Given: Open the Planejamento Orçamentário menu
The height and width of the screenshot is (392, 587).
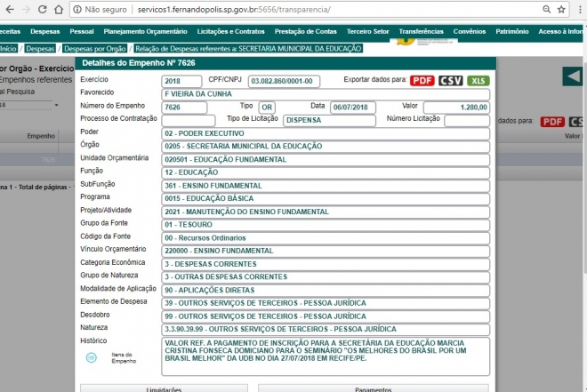Looking at the screenshot, I should tap(145, 31).
